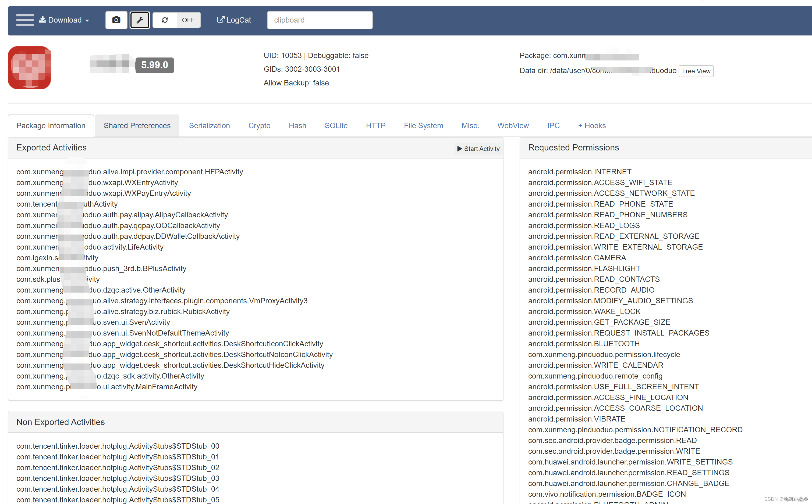
Task: Expand the Download dropdown menu
Action: [64, 20]
